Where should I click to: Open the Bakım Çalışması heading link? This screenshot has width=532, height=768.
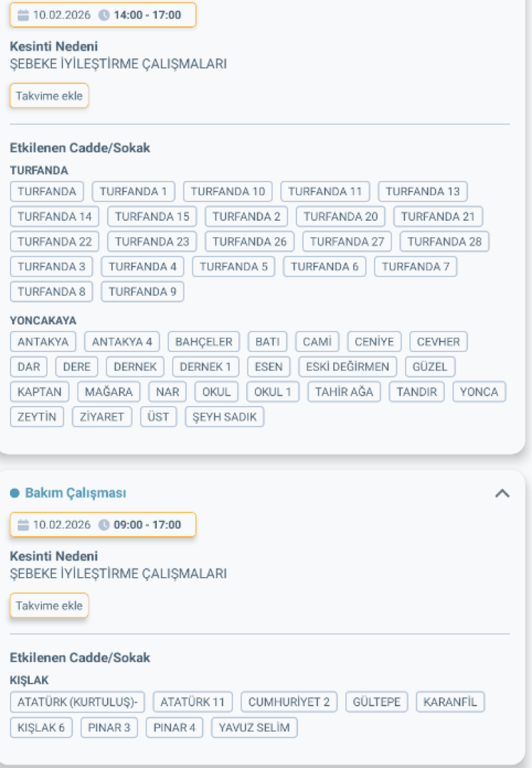coord(75,493)
